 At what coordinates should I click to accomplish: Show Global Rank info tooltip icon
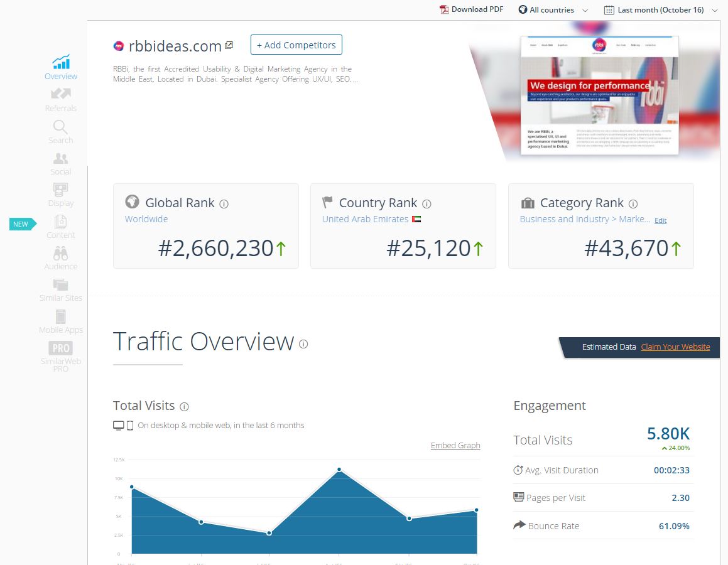(x=224, y=204)
